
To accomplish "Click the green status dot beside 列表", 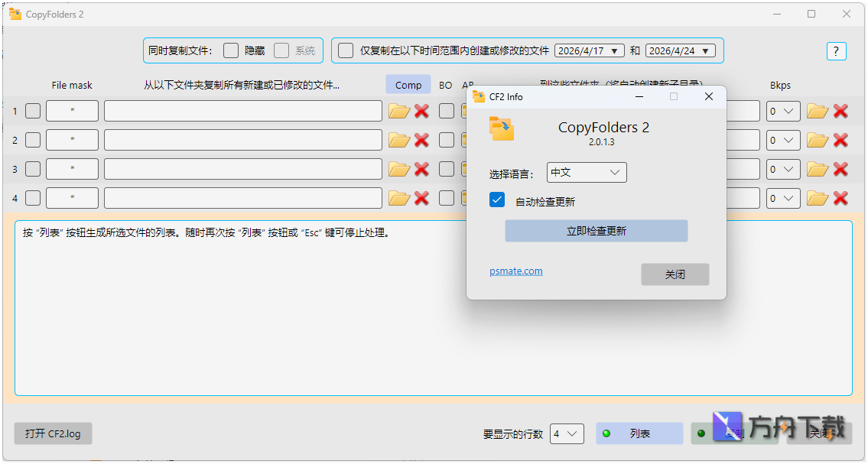I will [x=606, y=433].
